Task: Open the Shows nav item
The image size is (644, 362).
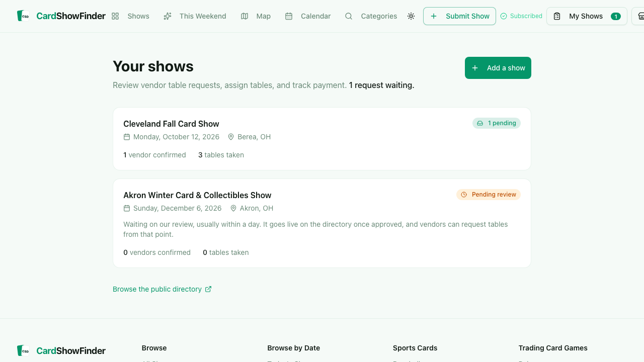Action: 130,16
